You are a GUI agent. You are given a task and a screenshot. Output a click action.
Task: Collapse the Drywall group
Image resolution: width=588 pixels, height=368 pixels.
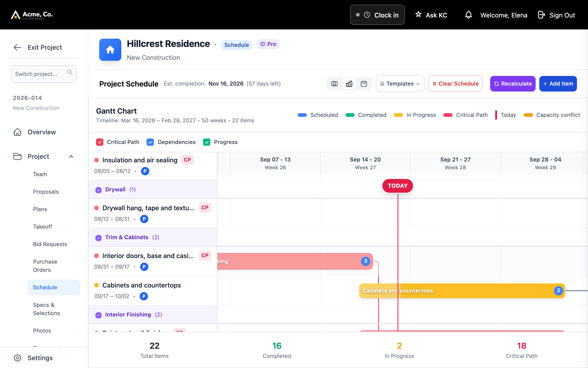(98, 190)
